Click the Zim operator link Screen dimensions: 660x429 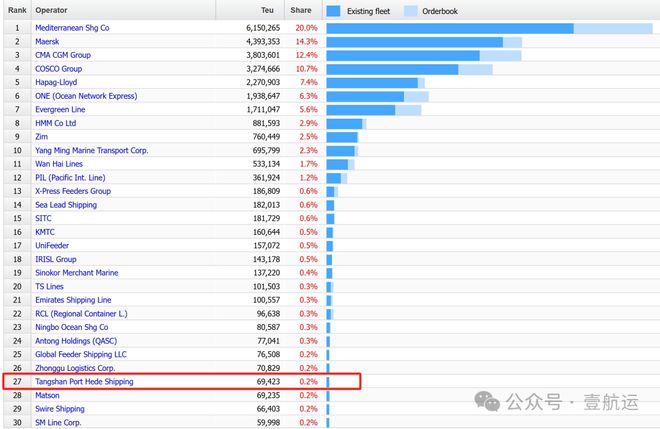(x=42, y=136)
